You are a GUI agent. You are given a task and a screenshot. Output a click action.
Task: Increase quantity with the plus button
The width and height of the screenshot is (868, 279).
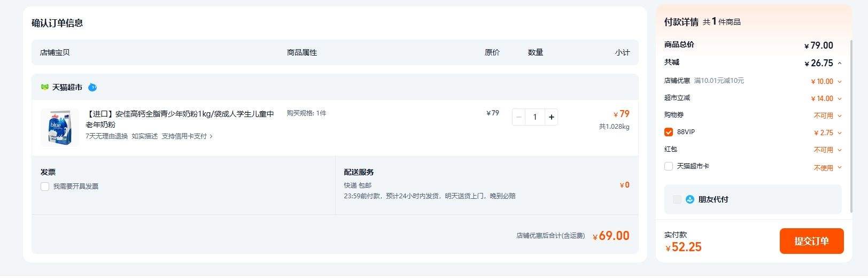click(x=551, y=117)
